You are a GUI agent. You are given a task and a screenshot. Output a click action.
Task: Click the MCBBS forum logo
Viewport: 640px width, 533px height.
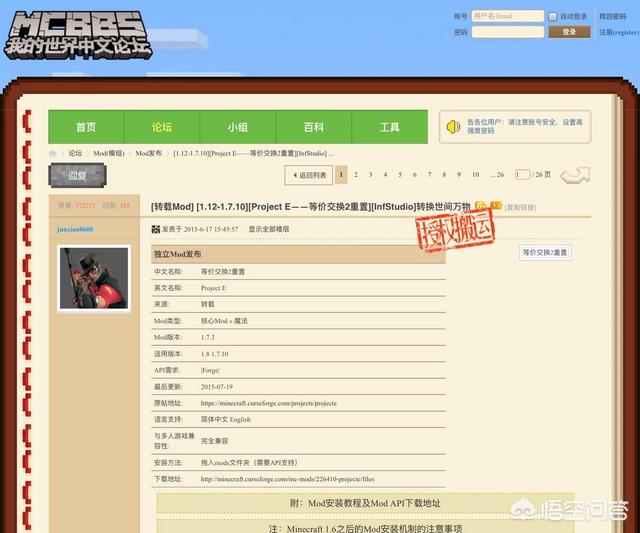(x=78, y=35)
